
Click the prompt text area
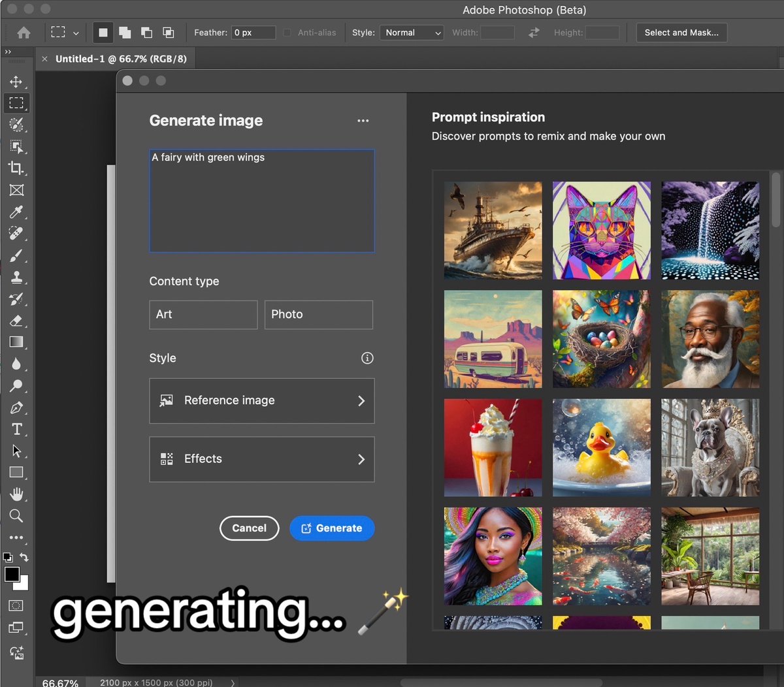[x=262, y=200]
